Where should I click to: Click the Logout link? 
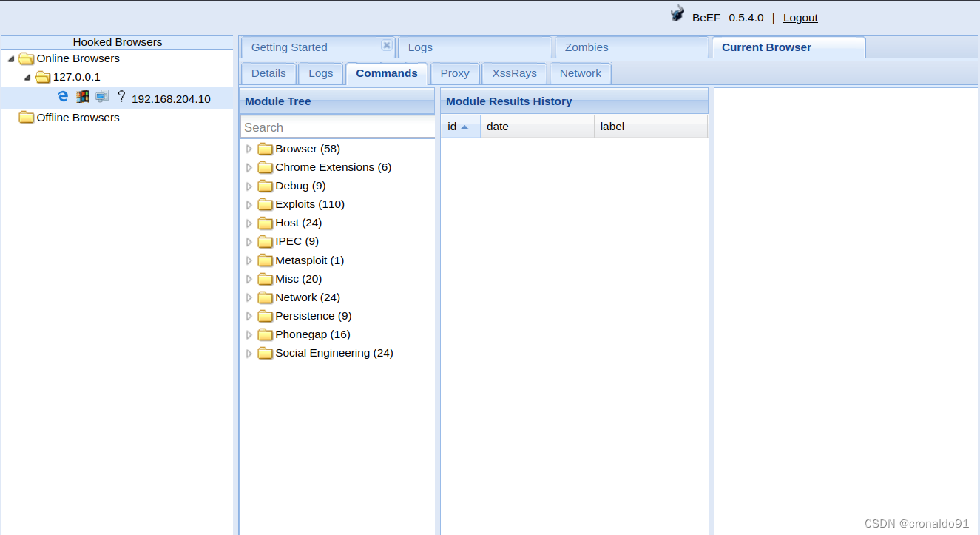(x=800, y=18)
